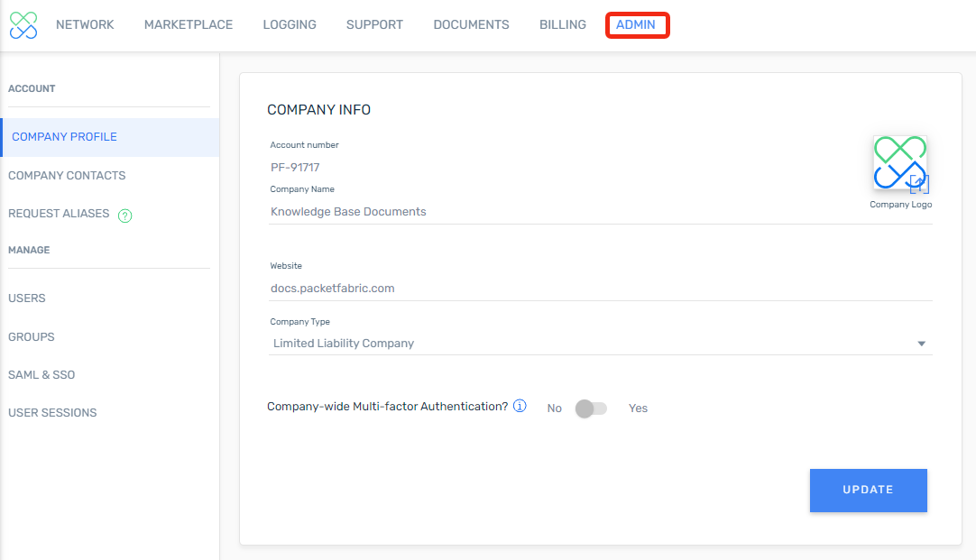
Task: Select GROUPS from the sidebar
Action: 31,336
